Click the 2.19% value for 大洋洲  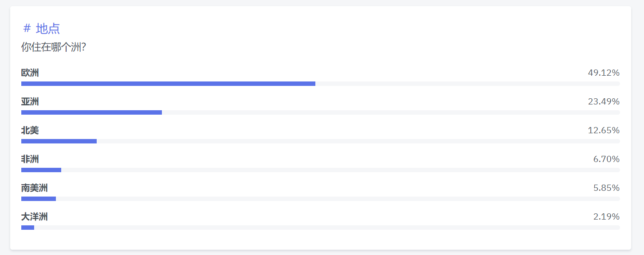tap(606, 216)
